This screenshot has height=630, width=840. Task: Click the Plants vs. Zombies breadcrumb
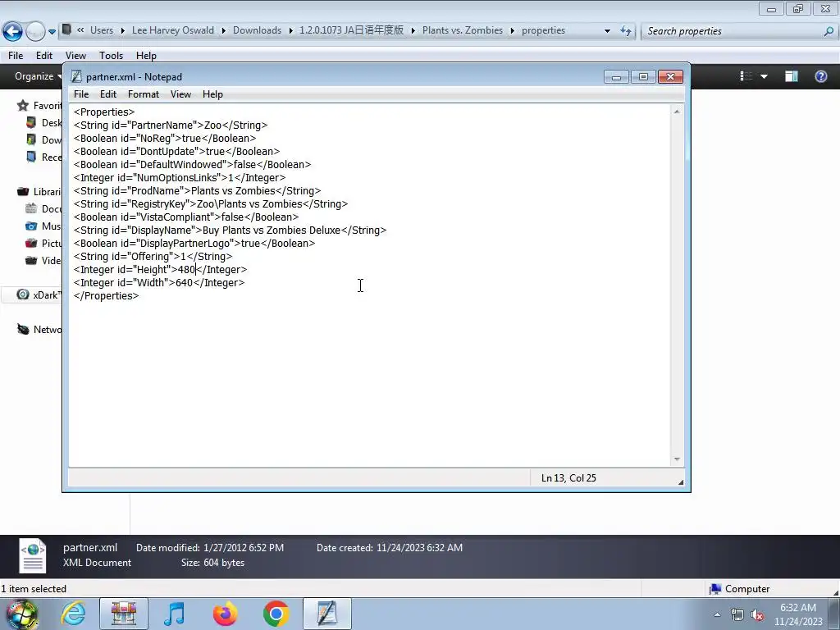(x=463, y=30)
